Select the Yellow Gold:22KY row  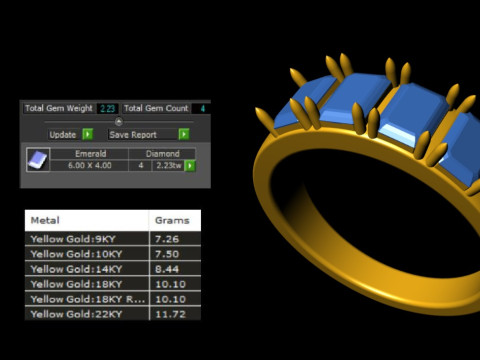pos(113,314)
